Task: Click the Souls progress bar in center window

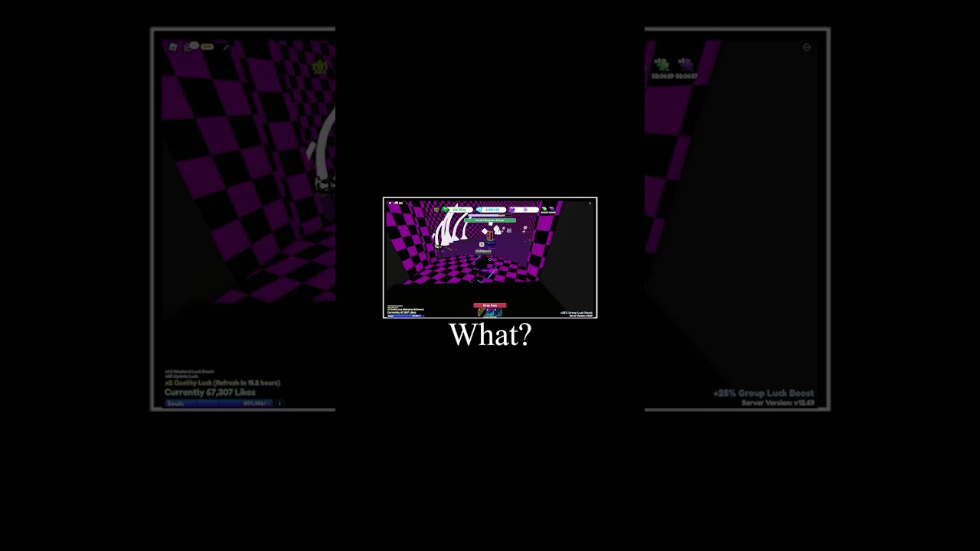Action: [x=404, y=315]
